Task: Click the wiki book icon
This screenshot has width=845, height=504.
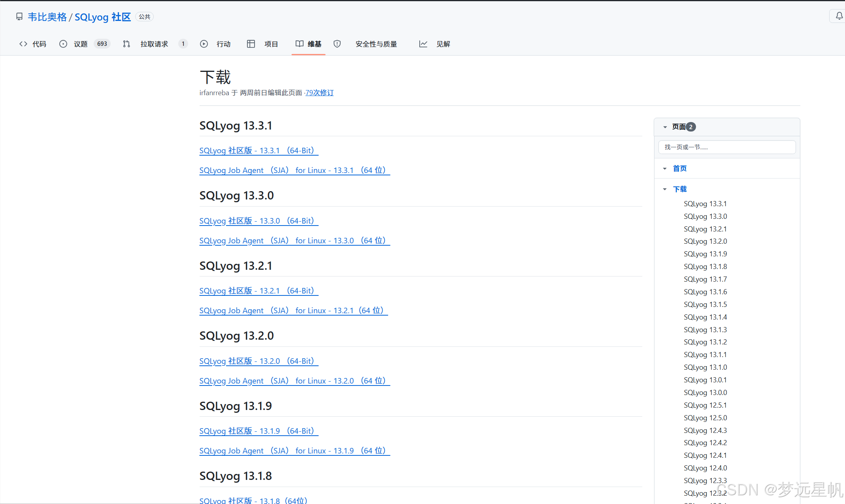Action: tap(299, 44)
